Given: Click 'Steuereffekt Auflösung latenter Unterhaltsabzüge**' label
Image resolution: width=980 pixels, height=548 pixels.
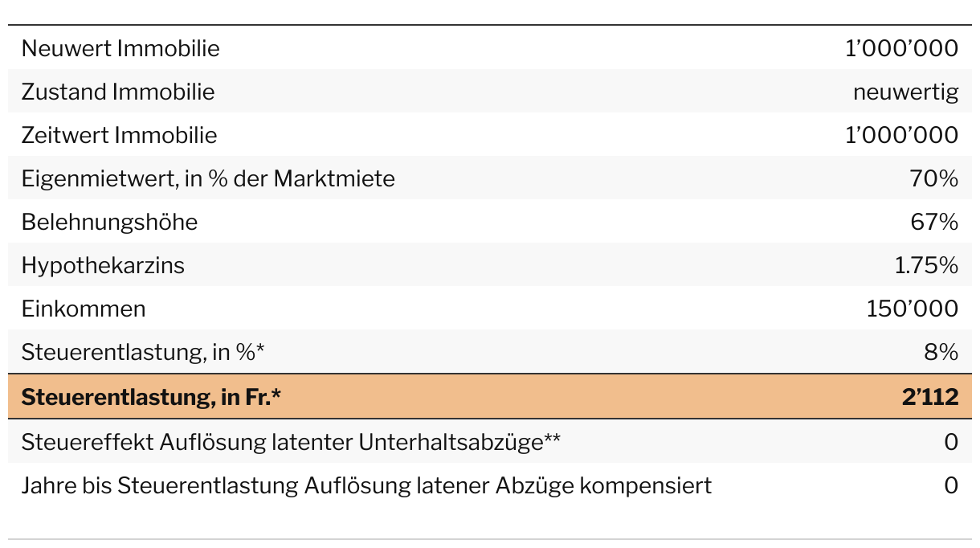Looking at the screenshot, I should [x=291, y=442].
